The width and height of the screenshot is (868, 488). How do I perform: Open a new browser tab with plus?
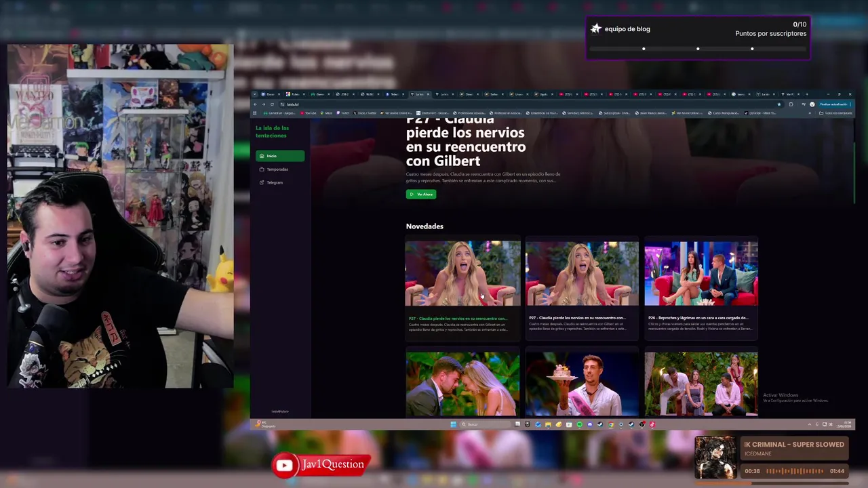[806, 94]
